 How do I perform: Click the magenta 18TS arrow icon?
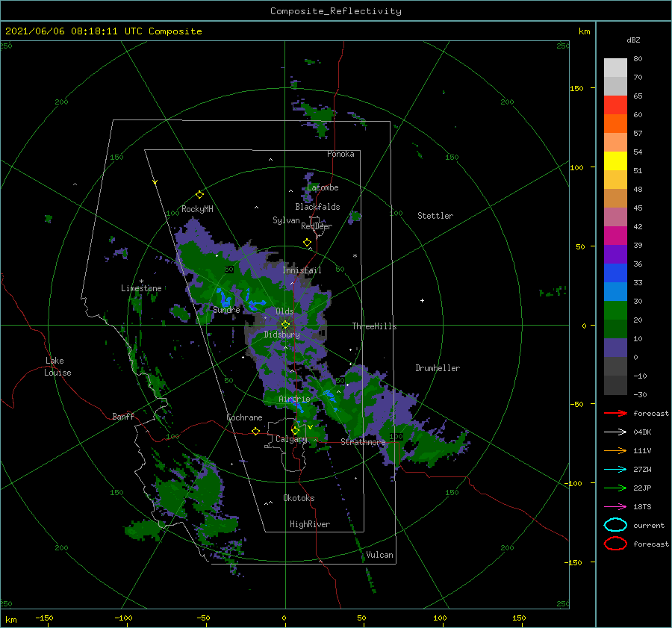coord(615,507)
